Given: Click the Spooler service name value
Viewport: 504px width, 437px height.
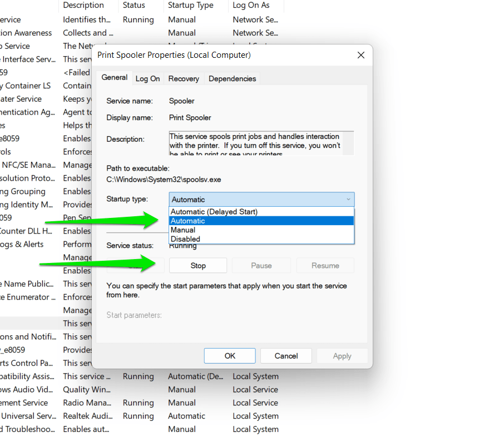Looking at the screenshot, I should 181,101.
